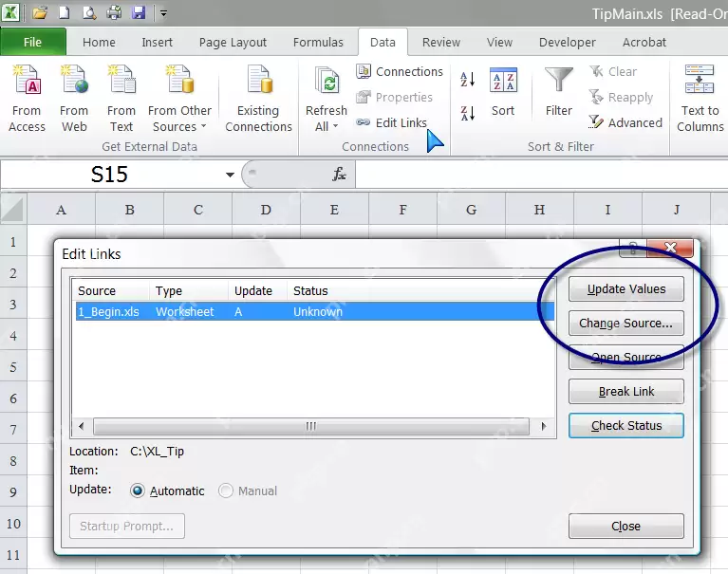This screenshot has width=728, height=574.
Task: Click the Break Link button
Action: coord(625,391)
